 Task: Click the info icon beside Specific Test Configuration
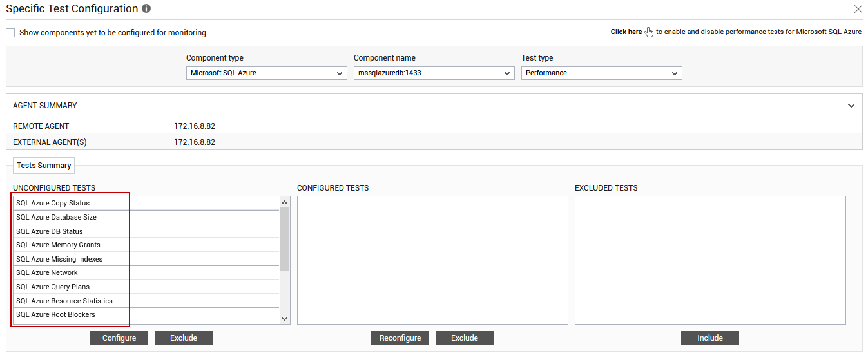146,9
